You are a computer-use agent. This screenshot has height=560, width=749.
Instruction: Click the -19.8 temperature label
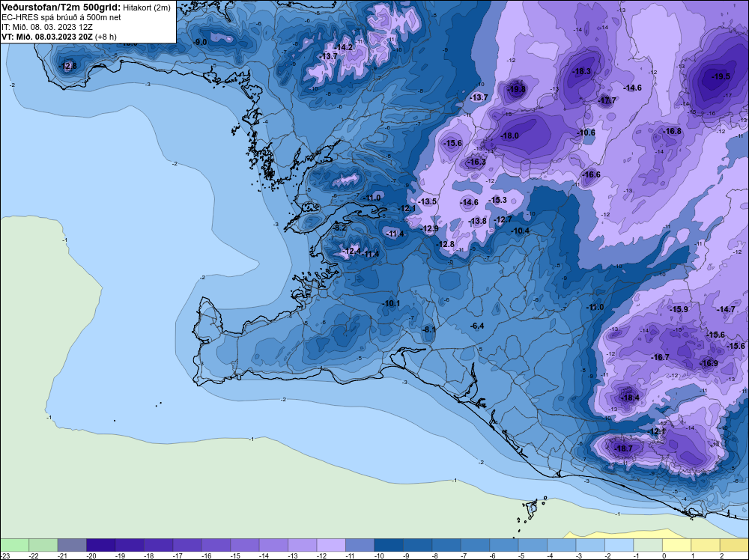pyautogui.click(x=516, y=89)
